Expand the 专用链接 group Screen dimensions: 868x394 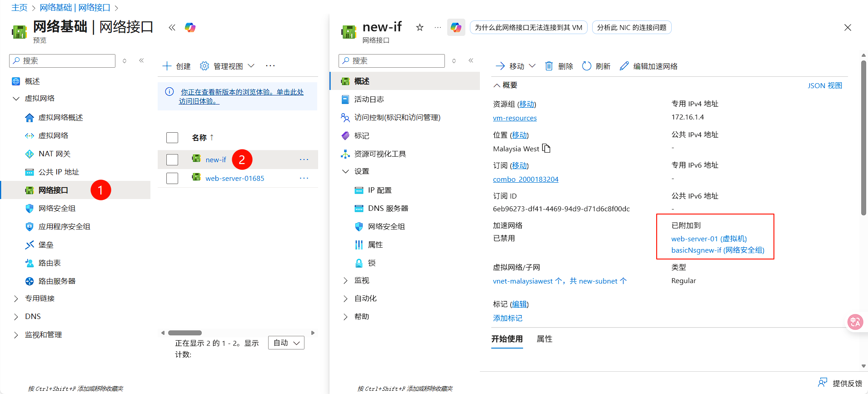(x=16, y=298)
